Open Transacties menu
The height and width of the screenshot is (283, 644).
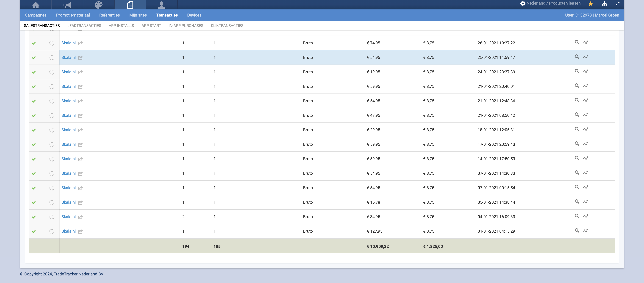coord(167,15)
